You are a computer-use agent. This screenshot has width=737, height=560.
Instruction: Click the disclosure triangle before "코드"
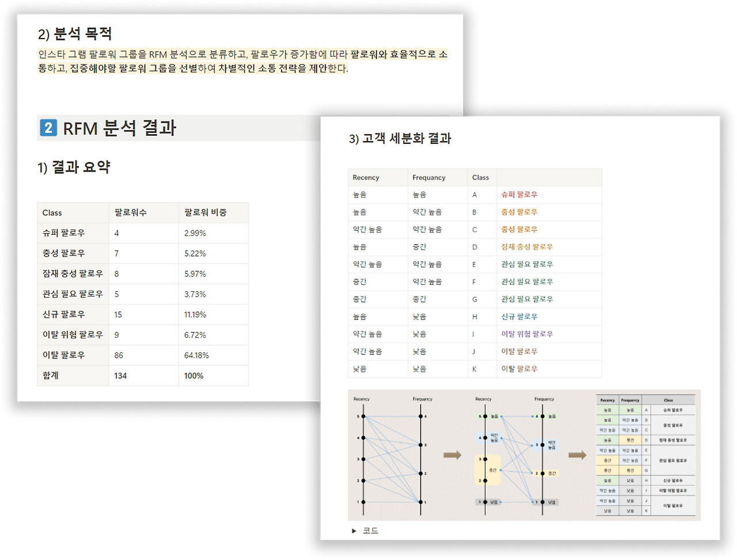(353, 530)
